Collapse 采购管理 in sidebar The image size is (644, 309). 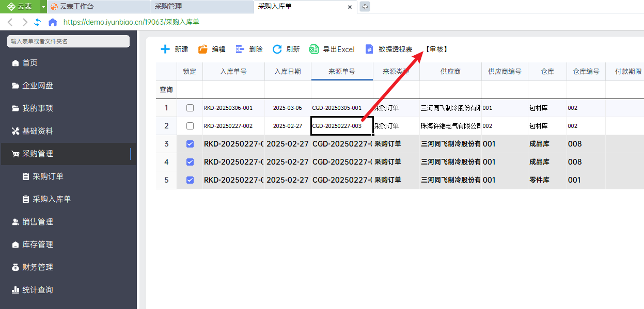pos(68,154)
